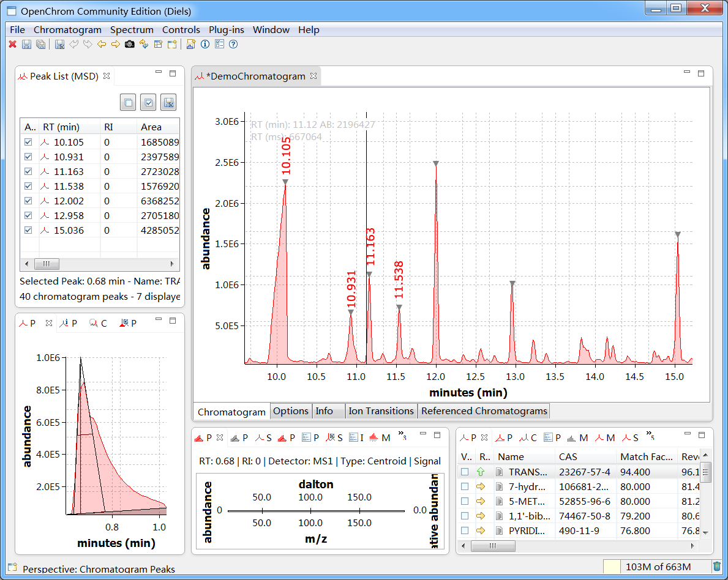Click the yellow Forward arrow toolbar icon

click(x=116, y=44)
